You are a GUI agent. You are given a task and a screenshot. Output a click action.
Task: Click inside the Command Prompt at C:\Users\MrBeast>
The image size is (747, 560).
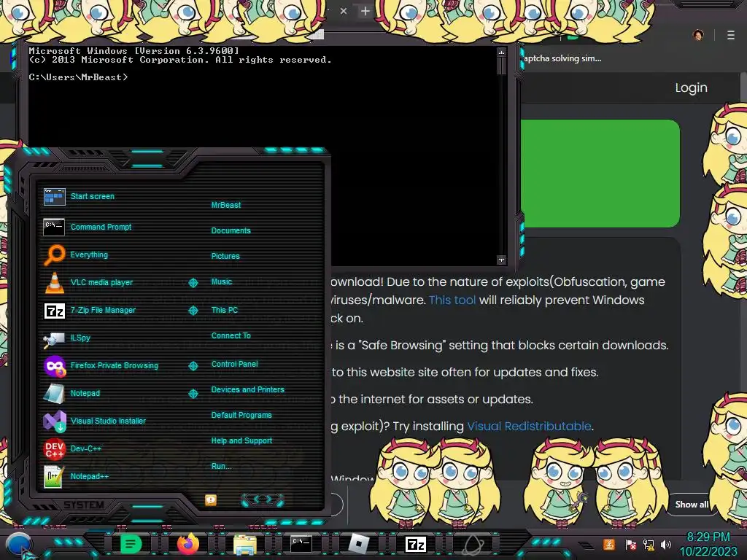tap(79, 77)
